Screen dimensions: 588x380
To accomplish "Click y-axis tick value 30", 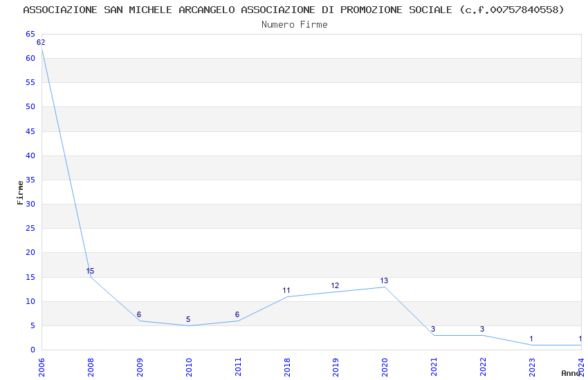I will [x=30, y=204].
